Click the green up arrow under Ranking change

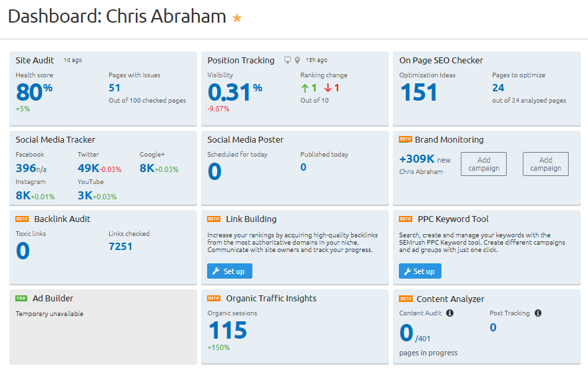click(305, 88)
